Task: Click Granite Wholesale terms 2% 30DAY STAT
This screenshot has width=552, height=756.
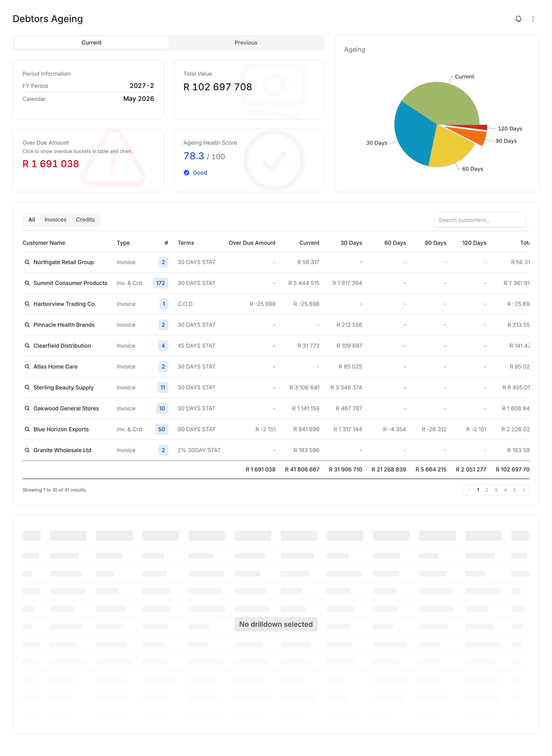Action: click(x=199, y=450)
